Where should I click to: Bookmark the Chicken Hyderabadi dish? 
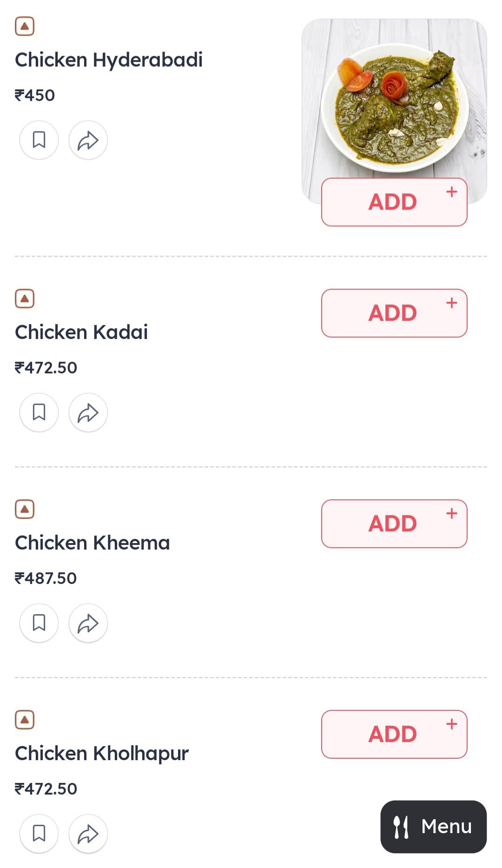point(39,140)
